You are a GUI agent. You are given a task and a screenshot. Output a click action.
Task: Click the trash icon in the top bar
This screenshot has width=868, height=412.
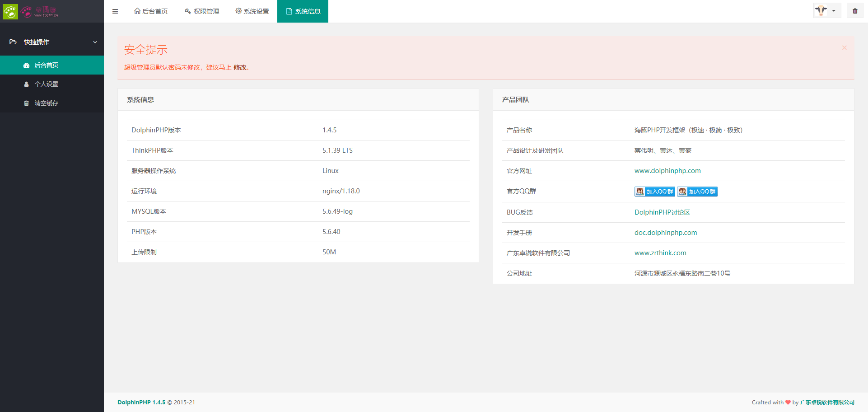pos(855,11)
